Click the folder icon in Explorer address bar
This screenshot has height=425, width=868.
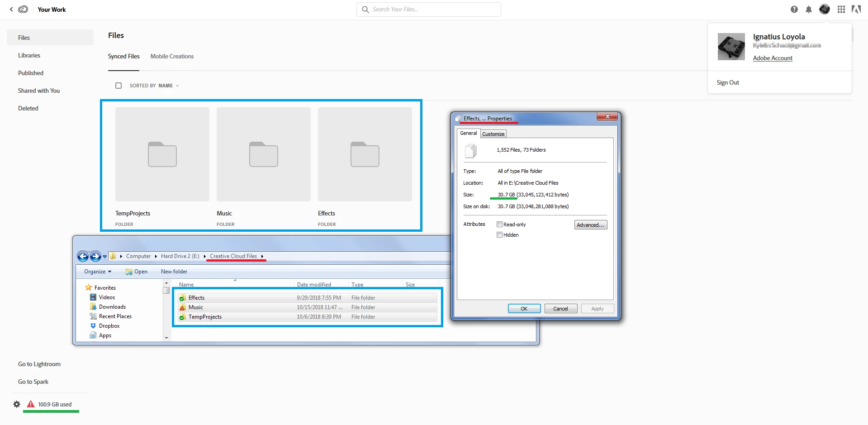(x=113, y=256)
